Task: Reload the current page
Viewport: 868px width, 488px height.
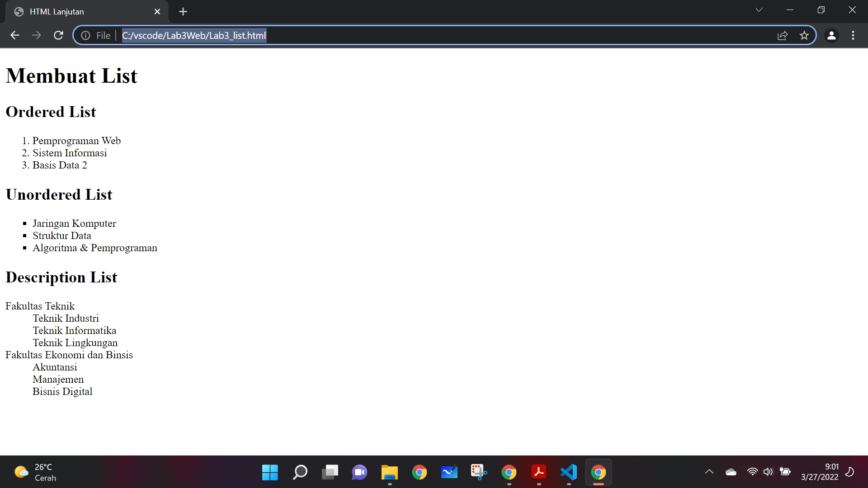Action: pos(58,35)
